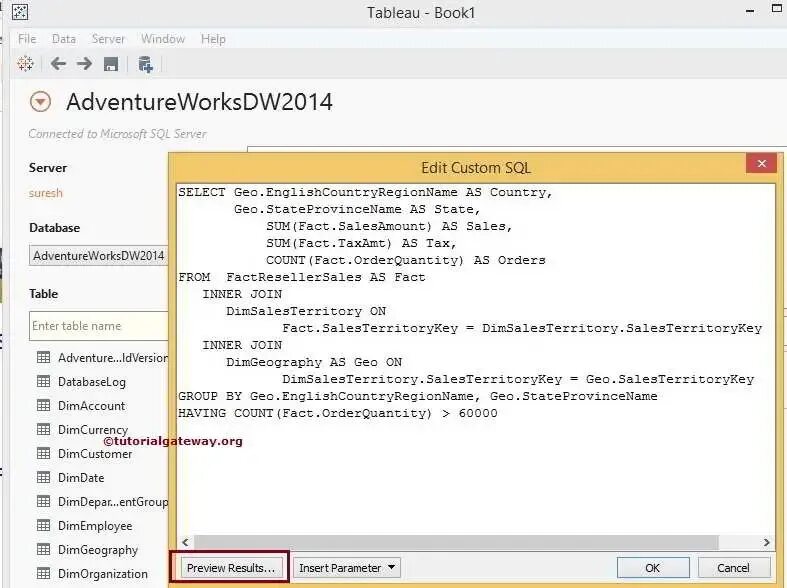Image resolution: width=787 pixels, height=588 pixels.
Task: Click table icon beside DimDepar...entGroup
Action: coord(44,501)
